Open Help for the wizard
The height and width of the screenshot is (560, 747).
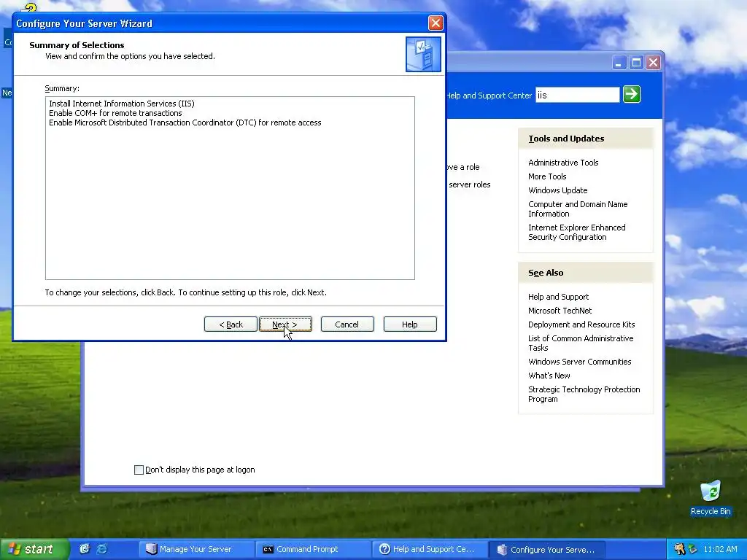(410, 324)
